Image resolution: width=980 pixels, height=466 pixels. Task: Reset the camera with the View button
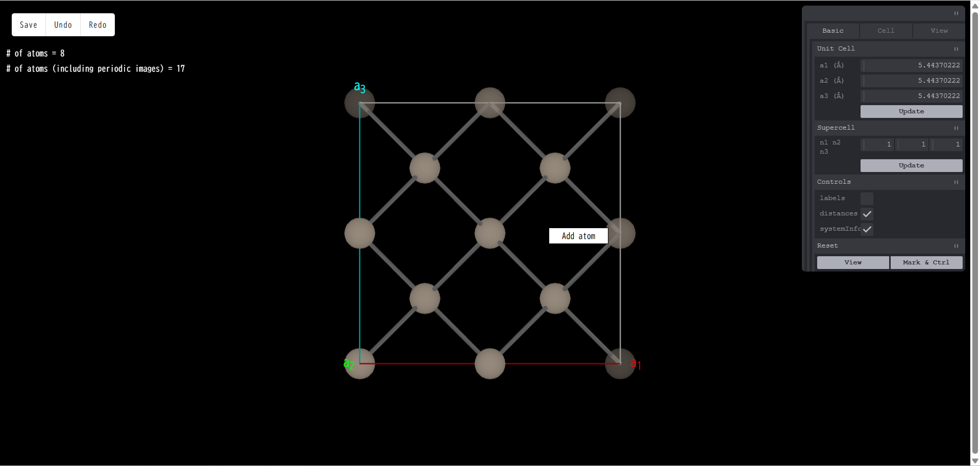pyautogui.click(x=852, y=262)
